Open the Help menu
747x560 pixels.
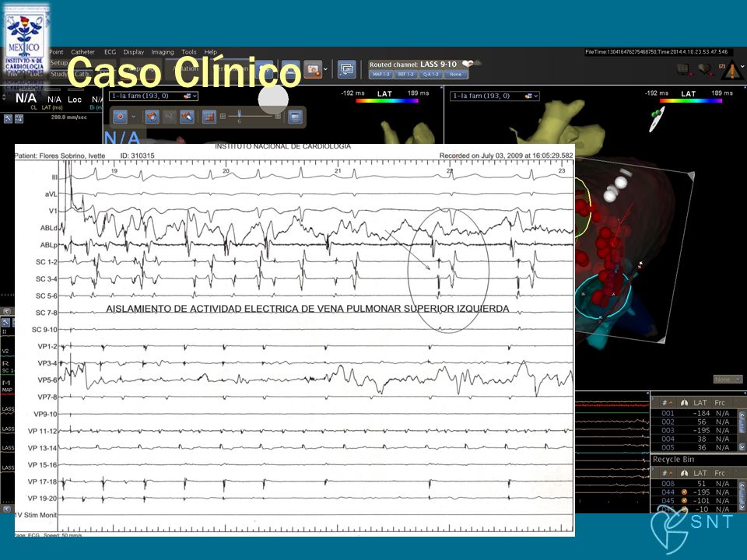[211, 52]
